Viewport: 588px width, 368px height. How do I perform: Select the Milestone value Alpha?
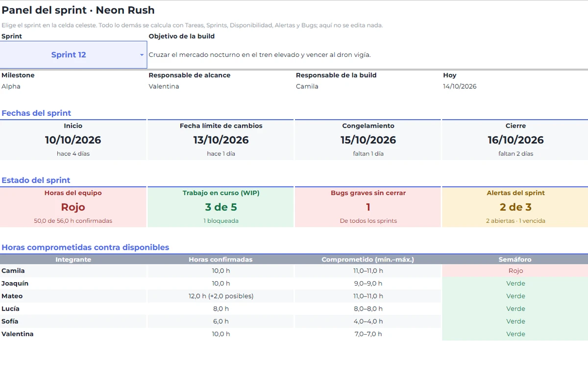(11, 86)
